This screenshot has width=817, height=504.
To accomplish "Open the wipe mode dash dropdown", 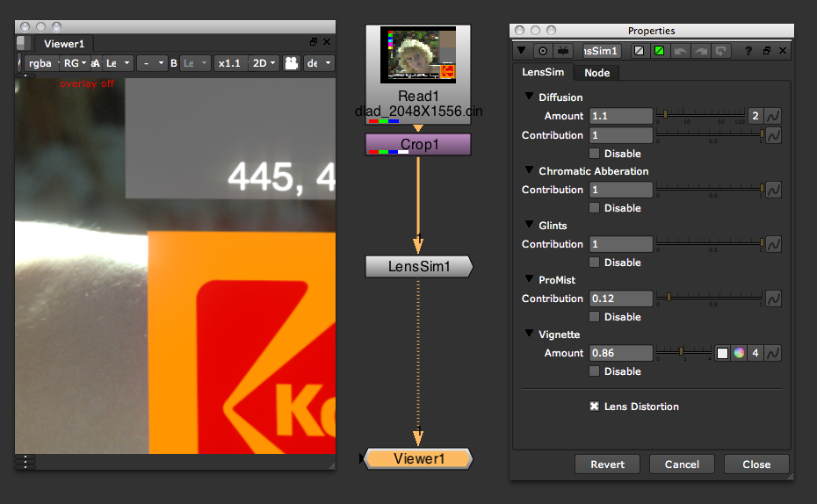I will 152,63.
